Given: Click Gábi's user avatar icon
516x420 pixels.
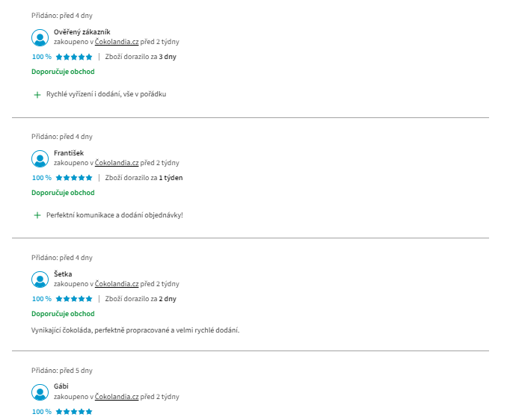Looking at the screenshot, I should 40,392.
